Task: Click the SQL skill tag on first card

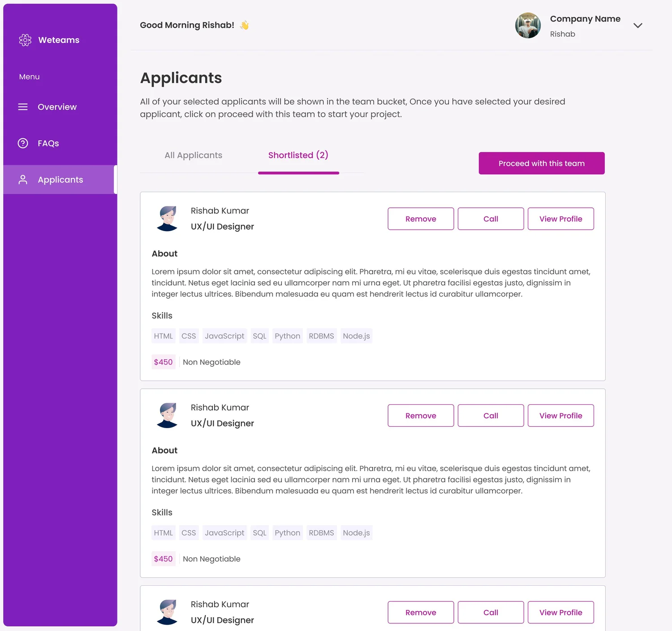Action: tap(260, 336)
